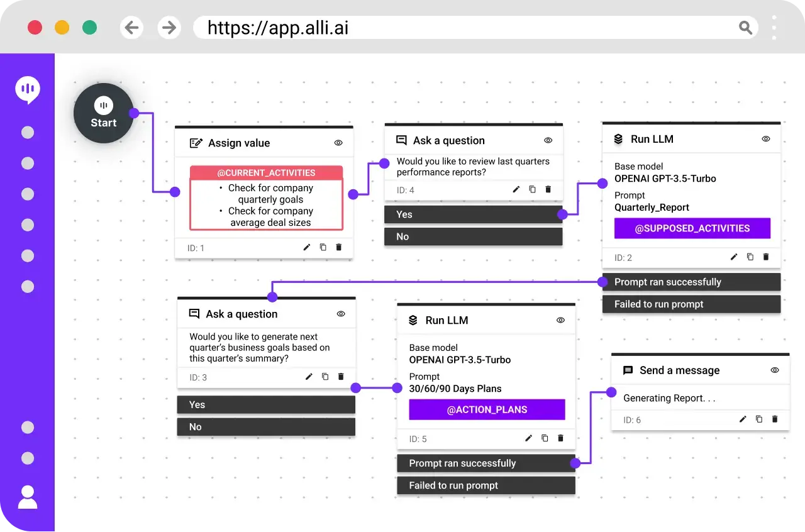Toggle visibility of the Assign value node
The width and height of the screenshot is (805, 532).
click(338, 143)
